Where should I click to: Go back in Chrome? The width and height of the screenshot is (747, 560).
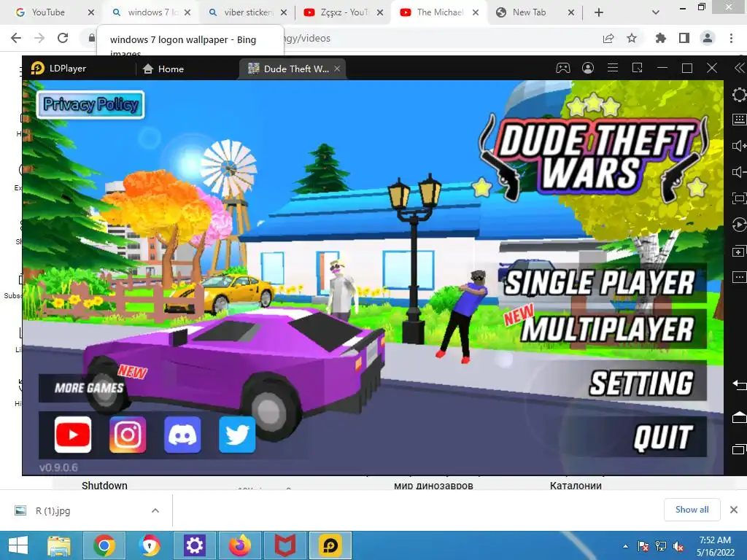pyautogui.click(x=16, y=38)
